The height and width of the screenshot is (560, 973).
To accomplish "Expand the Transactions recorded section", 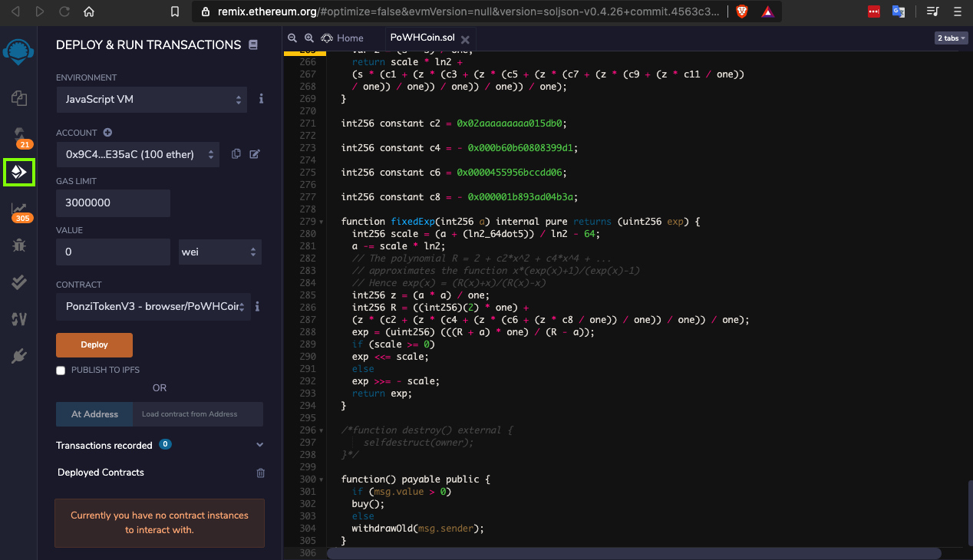I will point(259,445).
